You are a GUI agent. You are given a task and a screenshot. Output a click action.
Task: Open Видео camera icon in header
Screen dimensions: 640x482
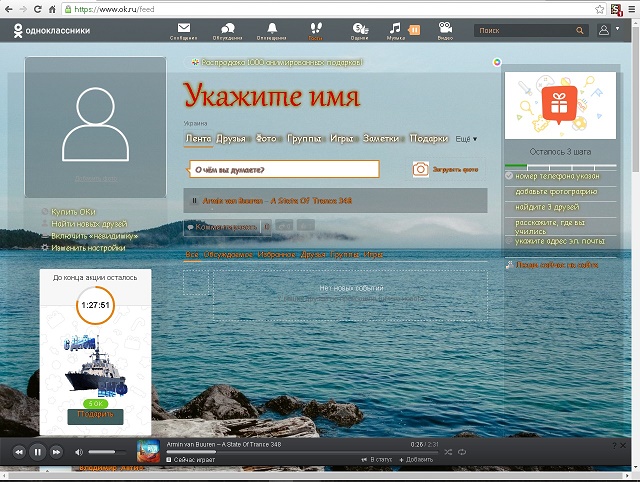point(445,31)
